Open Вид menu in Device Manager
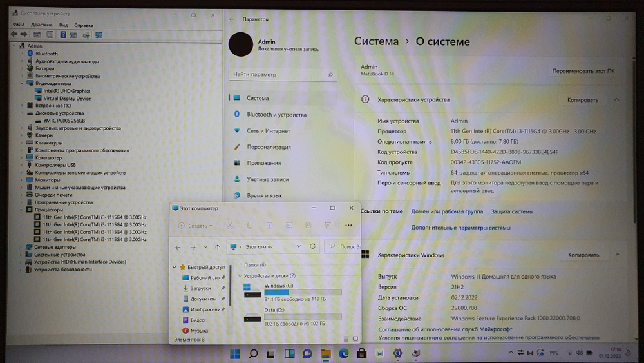The image size is (644, 363). point(63,25)
